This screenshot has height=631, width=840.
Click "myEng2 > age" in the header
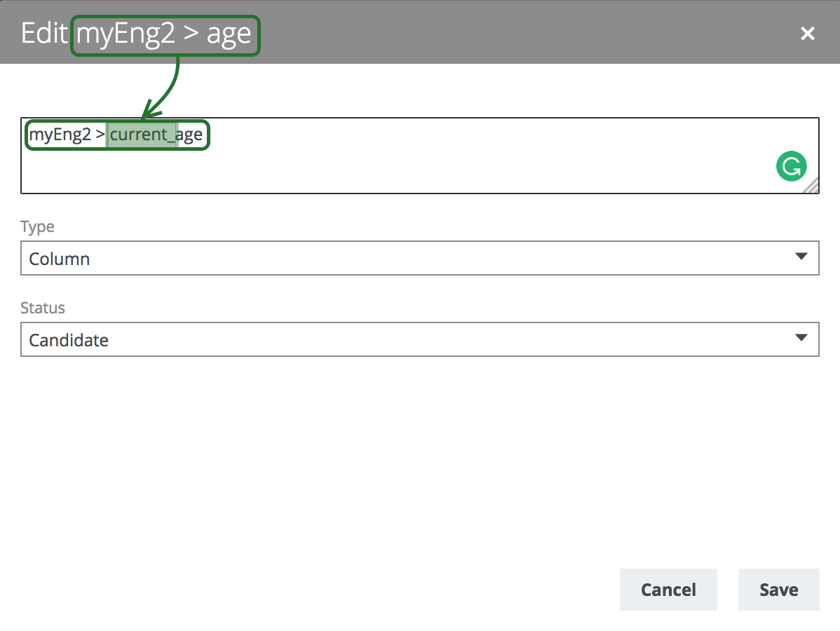click(x=164, y=34)
